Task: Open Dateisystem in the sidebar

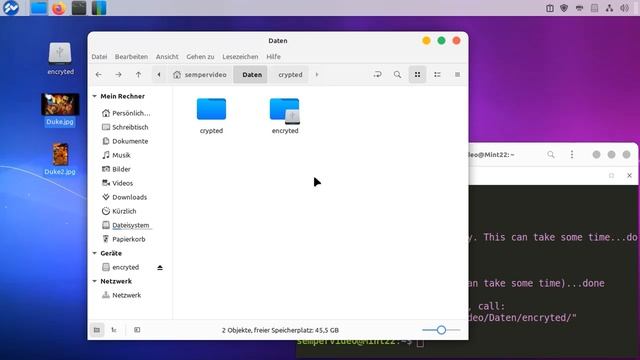Action: coord(126,225)
